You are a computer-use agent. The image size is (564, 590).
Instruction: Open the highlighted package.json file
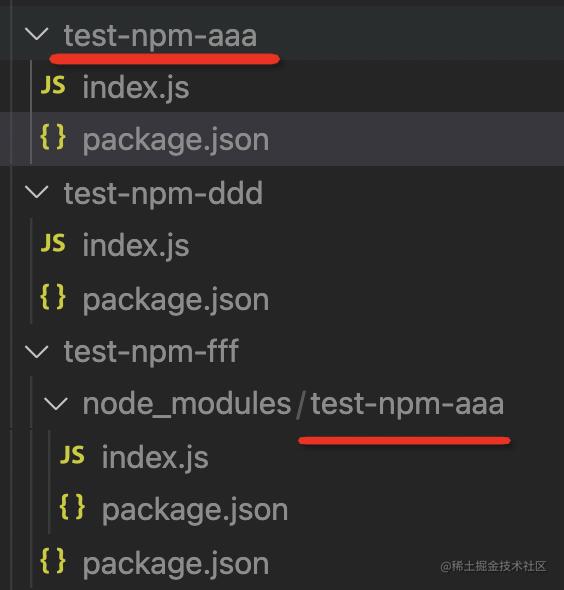click(176, 139)
